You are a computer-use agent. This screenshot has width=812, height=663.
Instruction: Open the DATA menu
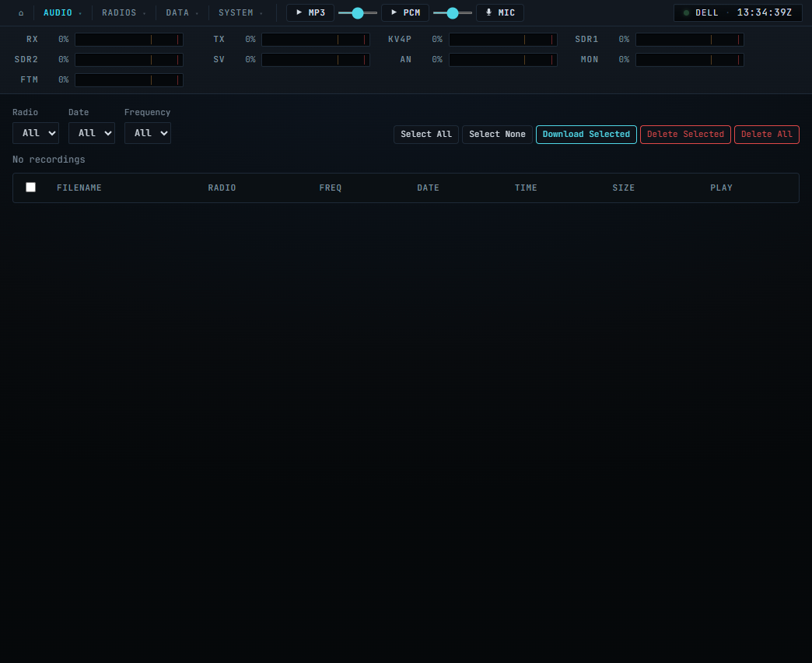click(182, 13)
